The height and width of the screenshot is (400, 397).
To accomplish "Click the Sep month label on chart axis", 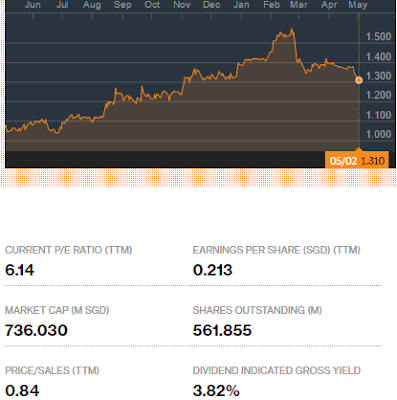I will (122, 5).
